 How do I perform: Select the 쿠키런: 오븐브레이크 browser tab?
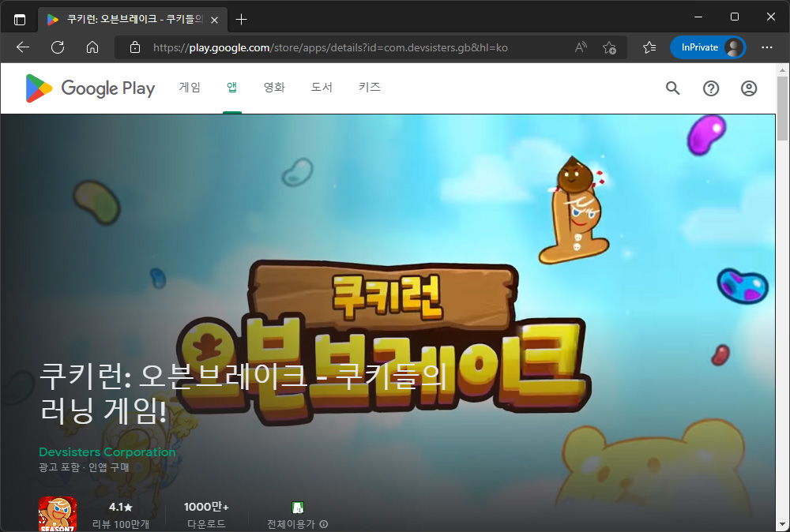point(133,20)
